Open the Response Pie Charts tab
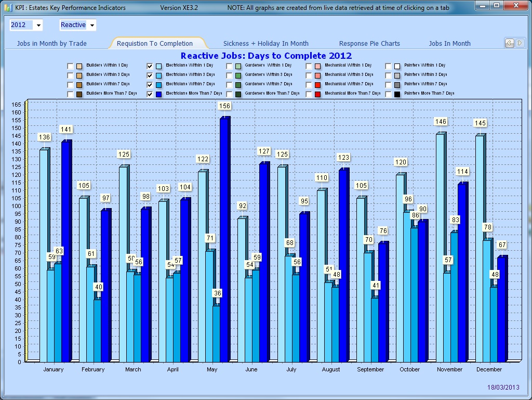The height and width of the screenshot is (400, 532). click(x=369, y=44)
